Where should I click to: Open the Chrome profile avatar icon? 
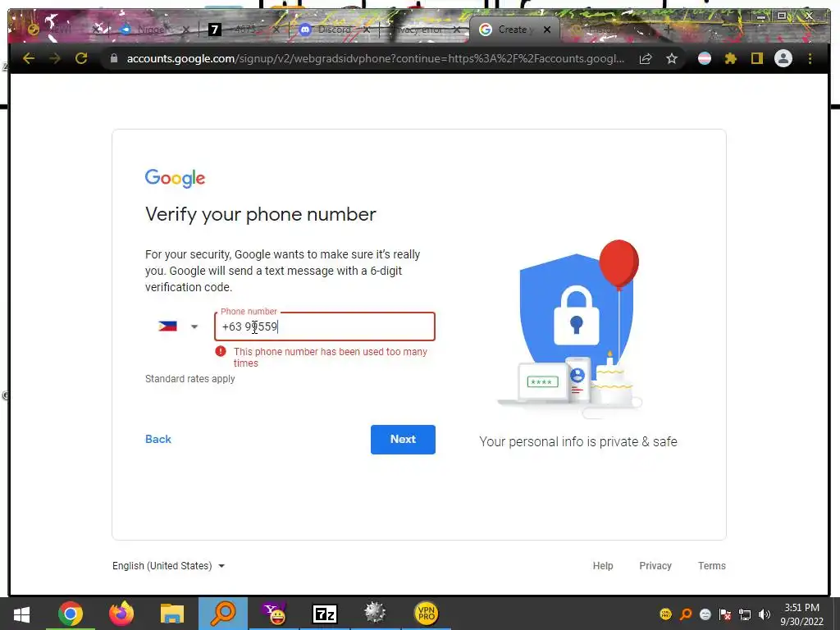[x=783, y=58]
